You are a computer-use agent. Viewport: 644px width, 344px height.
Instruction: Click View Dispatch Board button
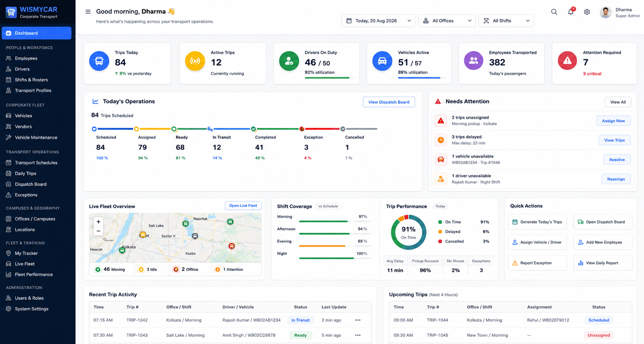pyautogui.click(x=389, y=102)
